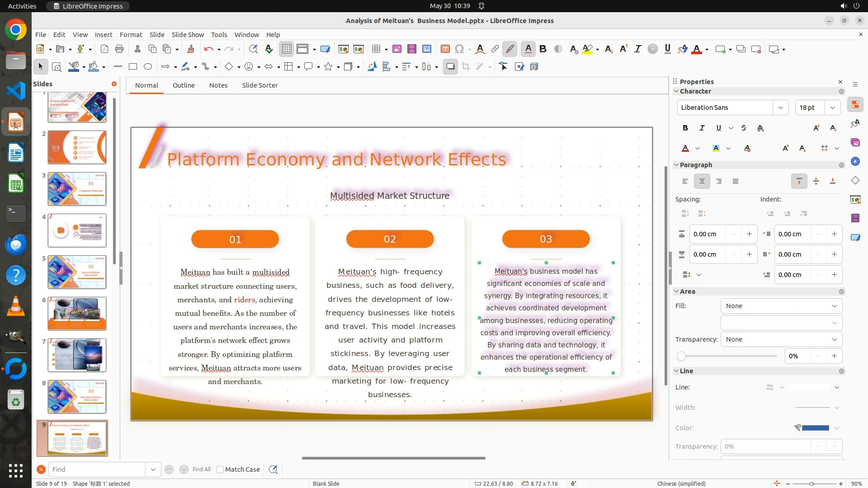Screen dimensions: 868x488
Task: Open the Fill type dropdown
Action: (781, 306)
